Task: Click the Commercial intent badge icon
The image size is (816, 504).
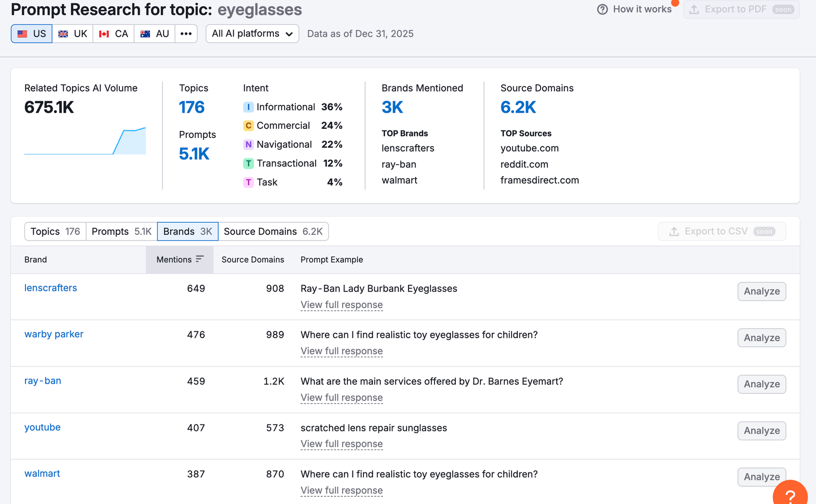Action: (248, 126)
